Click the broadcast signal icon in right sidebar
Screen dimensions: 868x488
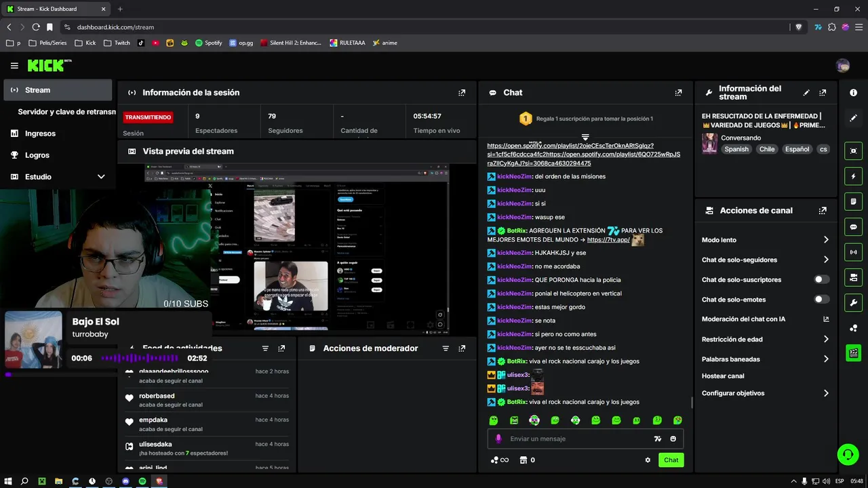tap(854, 252)
